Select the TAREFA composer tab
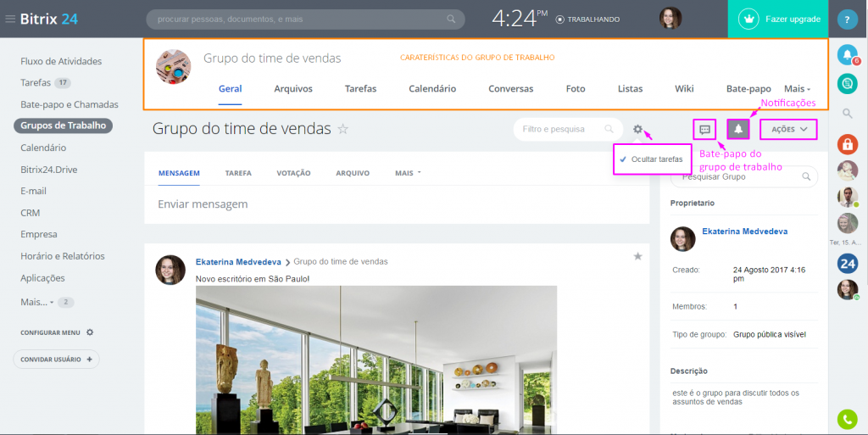The image size is (868, 435). [238, 173]
